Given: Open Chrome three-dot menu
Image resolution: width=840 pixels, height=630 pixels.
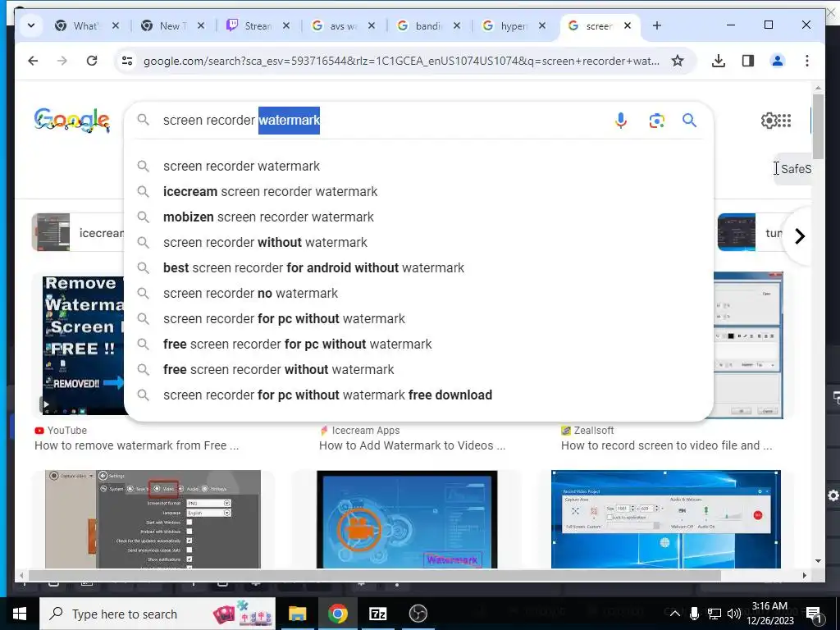Looking at the screenshot, I should [x=807, y=61].
